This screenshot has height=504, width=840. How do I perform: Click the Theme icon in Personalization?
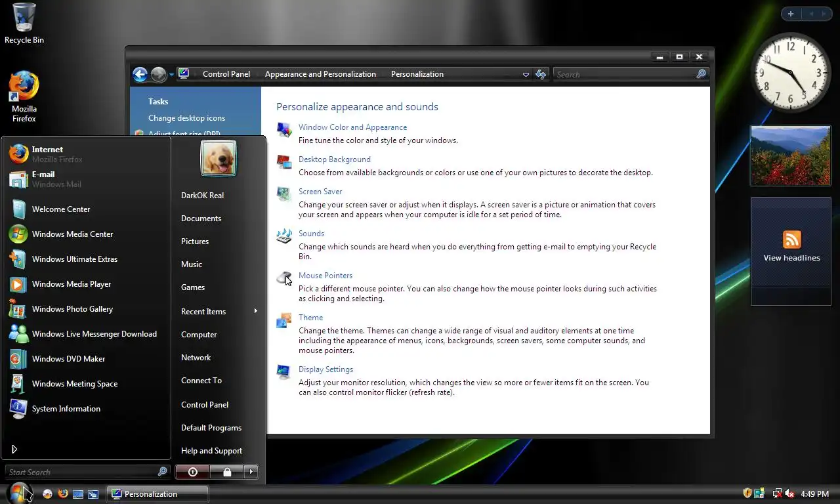pos(284,320)
